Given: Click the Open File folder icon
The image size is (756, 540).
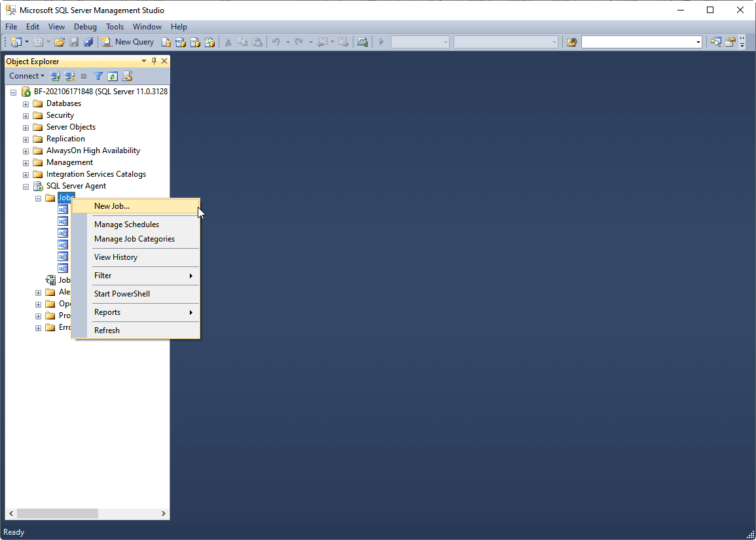Looking at the screenshot, I should (60, 42).
